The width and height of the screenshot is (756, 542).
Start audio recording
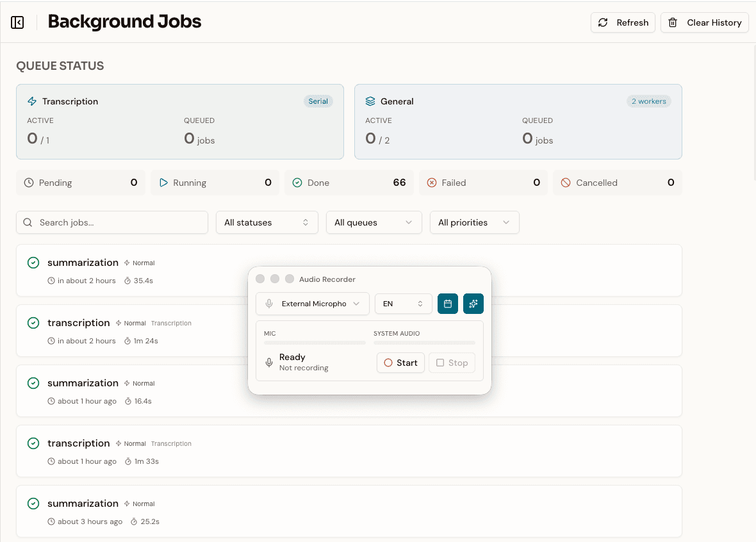[400, 363]
